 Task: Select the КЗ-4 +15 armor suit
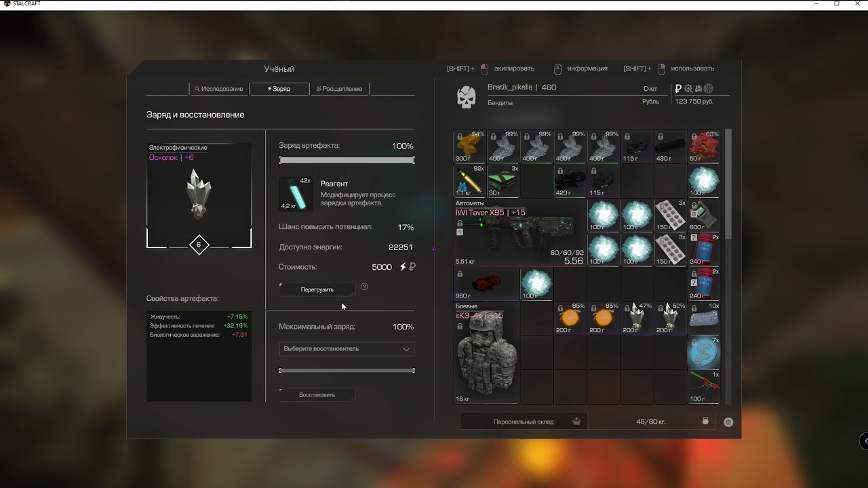(486, 353)
